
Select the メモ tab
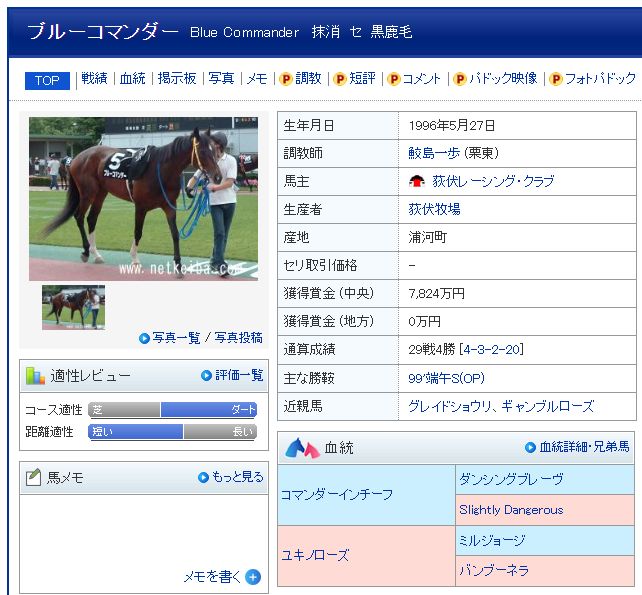[257, 79]
